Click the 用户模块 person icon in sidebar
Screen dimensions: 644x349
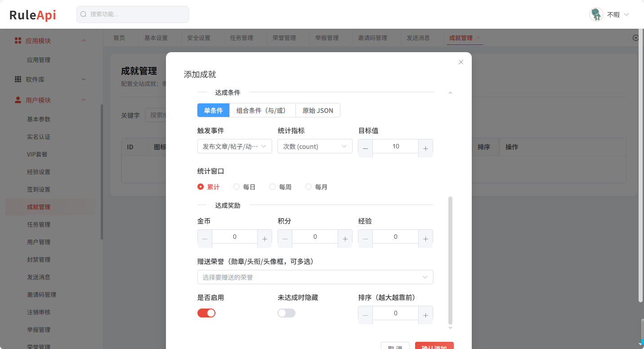[18, 100]
